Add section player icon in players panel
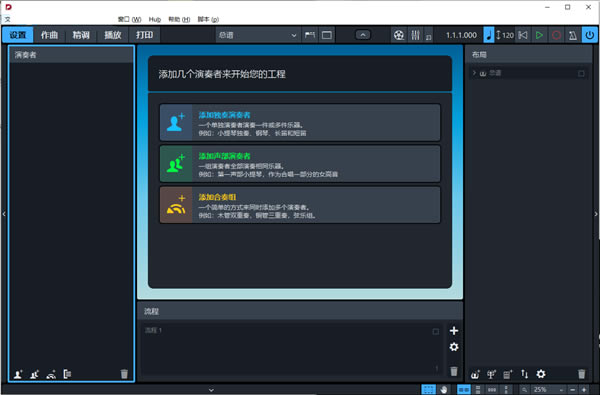The image size is (600, 395). coord(34,374)
